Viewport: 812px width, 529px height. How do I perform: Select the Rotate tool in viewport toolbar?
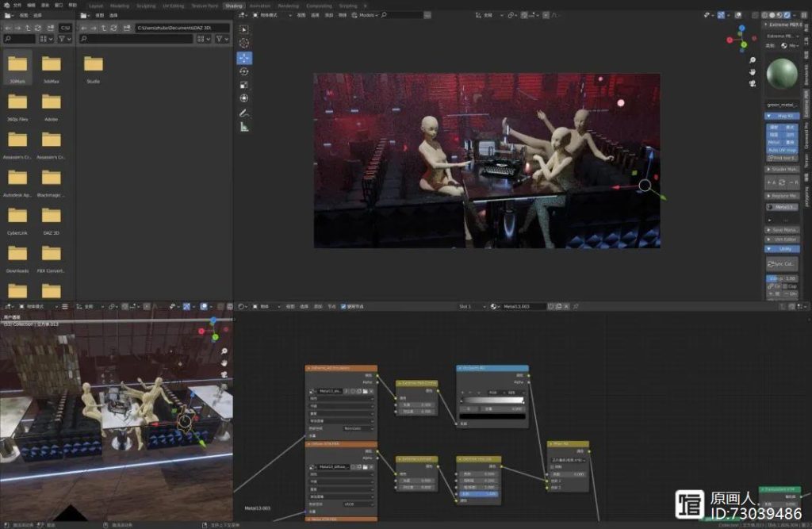[244, 71]
